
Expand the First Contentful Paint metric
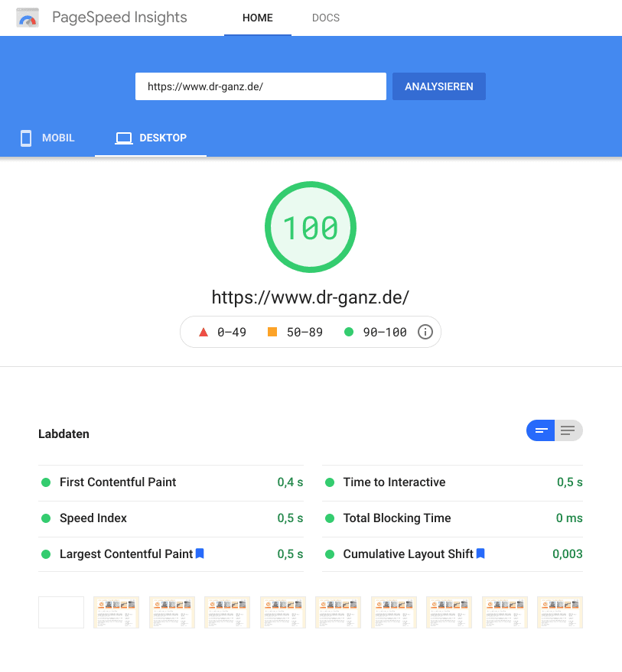tap(118, 482)
